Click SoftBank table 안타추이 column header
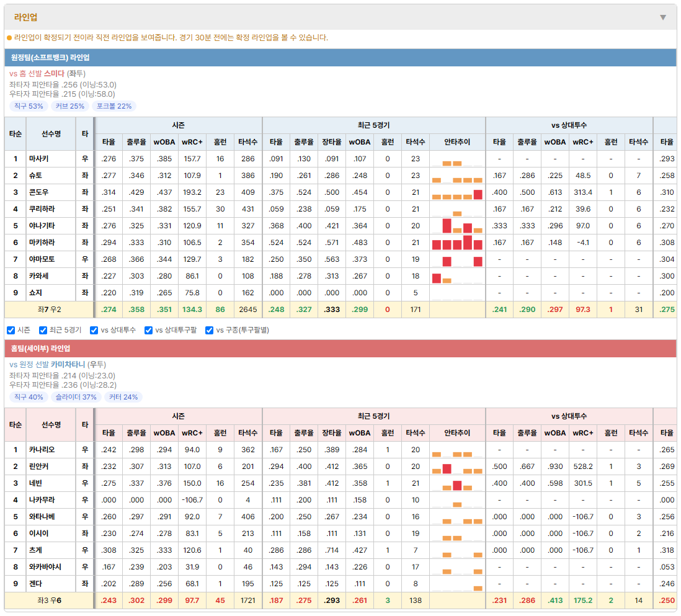Screen dimensions: 681x616 (x=457, y=142)
